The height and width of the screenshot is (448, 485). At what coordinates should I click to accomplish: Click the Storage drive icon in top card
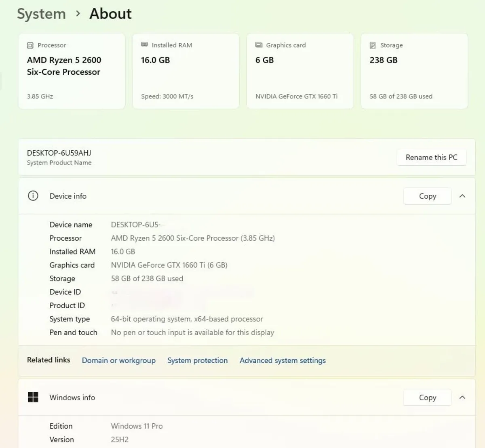tap(373, 45)
